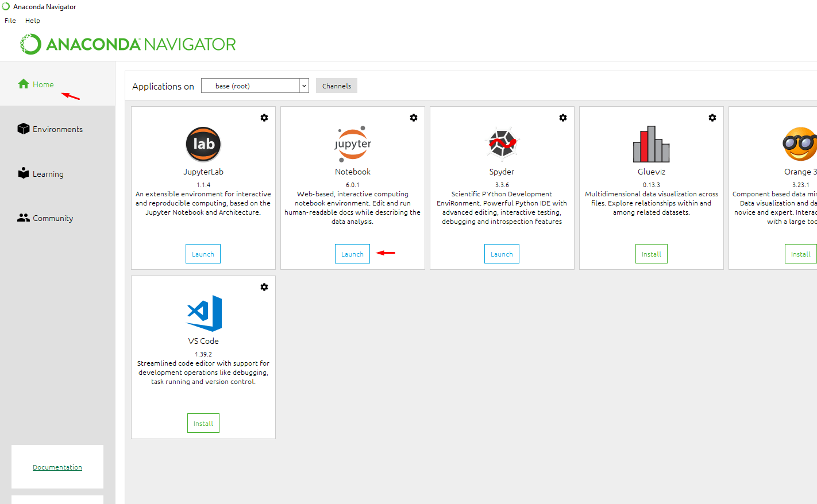817x504 pixels.
Task: Click JupyterLab version 1.1.4
Action: point(203,185)
